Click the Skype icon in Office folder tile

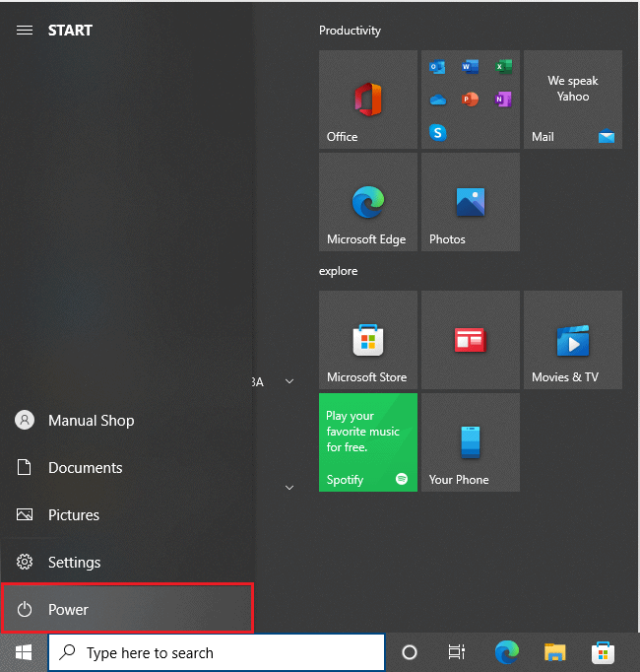click(438, 132)
